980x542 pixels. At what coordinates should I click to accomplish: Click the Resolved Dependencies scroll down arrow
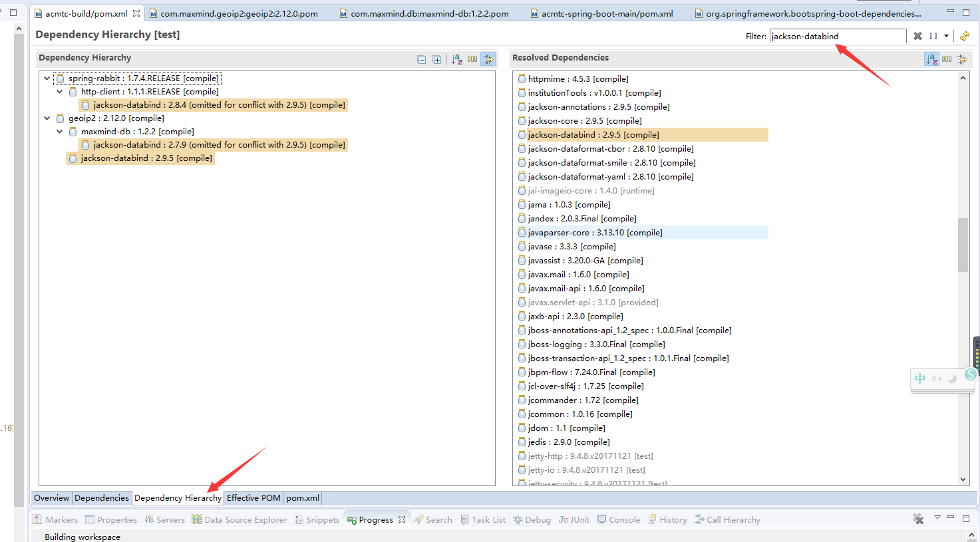[963, 479]
